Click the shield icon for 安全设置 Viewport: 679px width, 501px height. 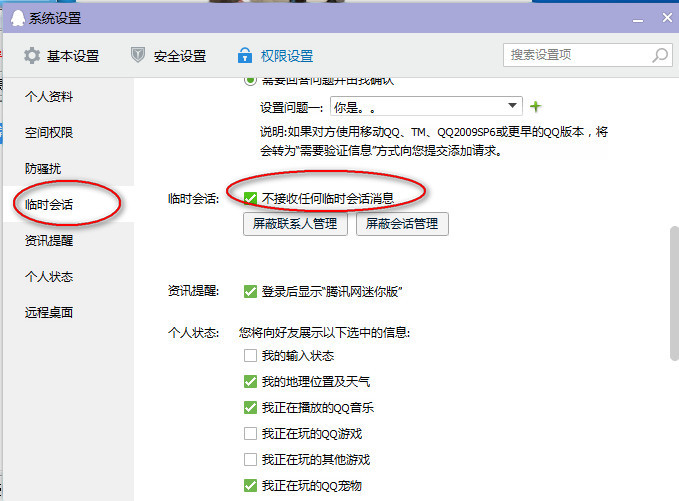point(138,56)
